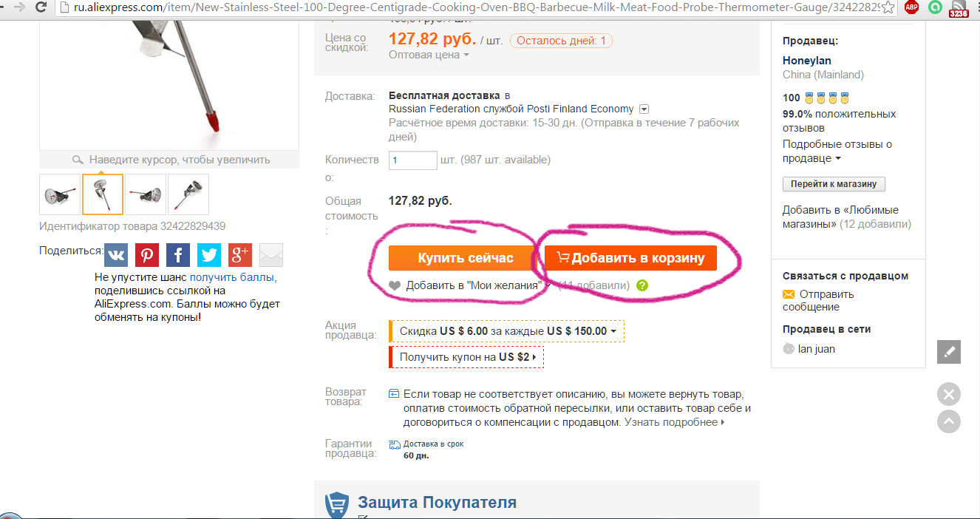The image size is (980, 519).
Task: Click the green question mark help icon
Action: point(642,285)
